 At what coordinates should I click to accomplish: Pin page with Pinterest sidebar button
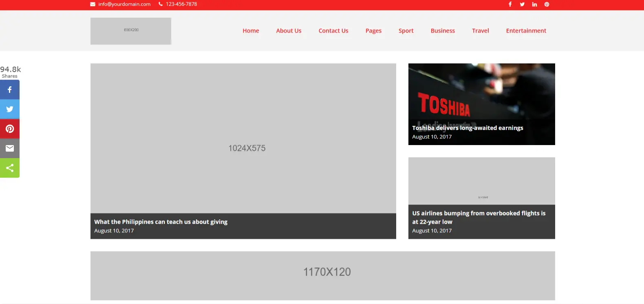10,129
